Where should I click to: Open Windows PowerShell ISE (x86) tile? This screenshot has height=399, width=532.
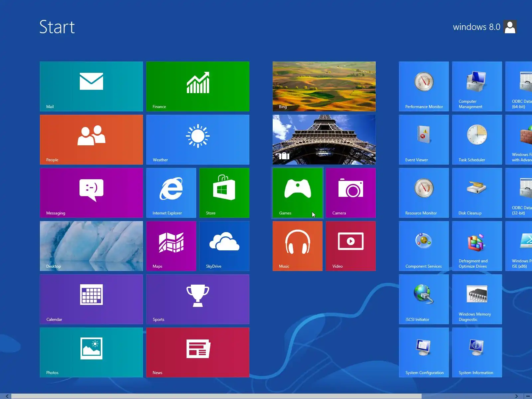pos(519,246)
